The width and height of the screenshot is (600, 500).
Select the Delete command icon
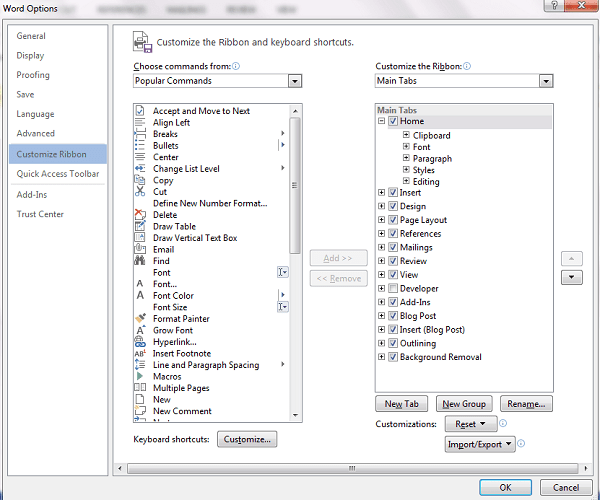pos(140,215)
